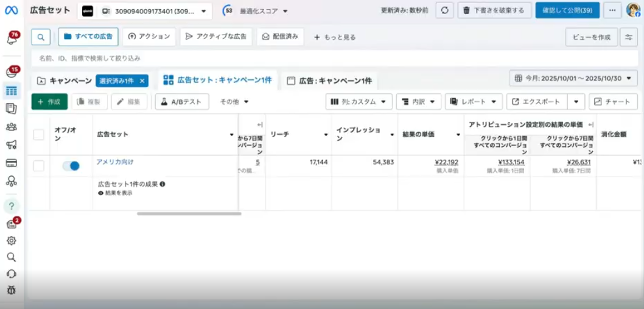The width and height of the screenshot is (644, 309).
Task: Click the name/ID/metric search filter field
Action: pyautogui.click(x=334, y=59)
